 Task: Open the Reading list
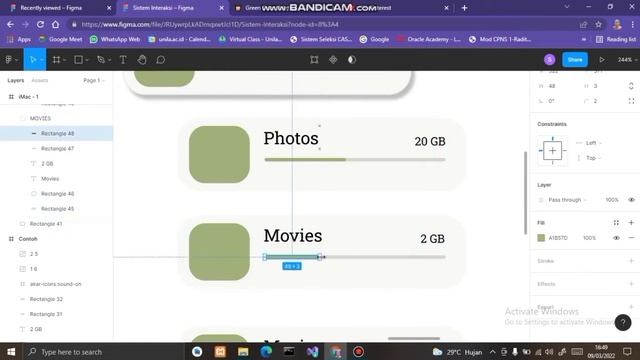[616, 39]
